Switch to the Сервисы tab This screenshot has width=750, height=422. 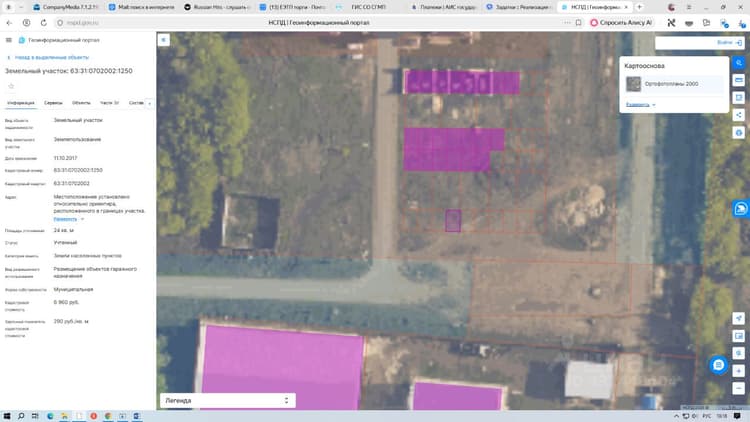click(x=53, y=103)
